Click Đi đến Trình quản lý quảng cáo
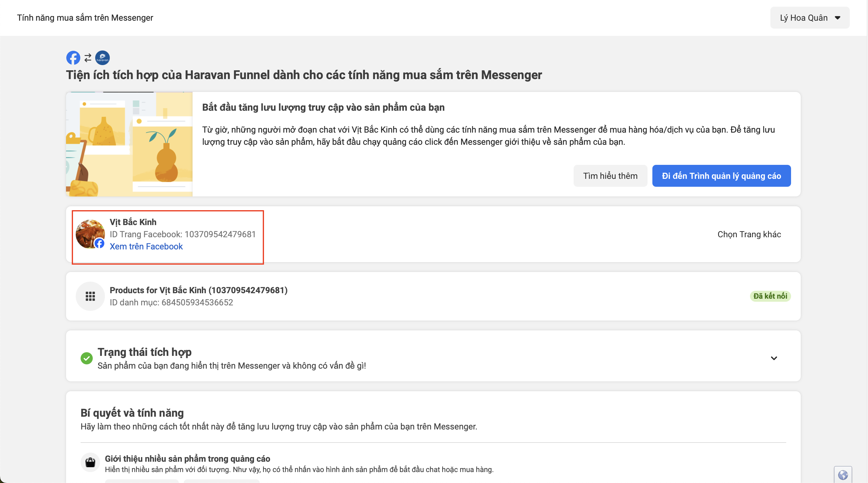 [x=721, y=175]
